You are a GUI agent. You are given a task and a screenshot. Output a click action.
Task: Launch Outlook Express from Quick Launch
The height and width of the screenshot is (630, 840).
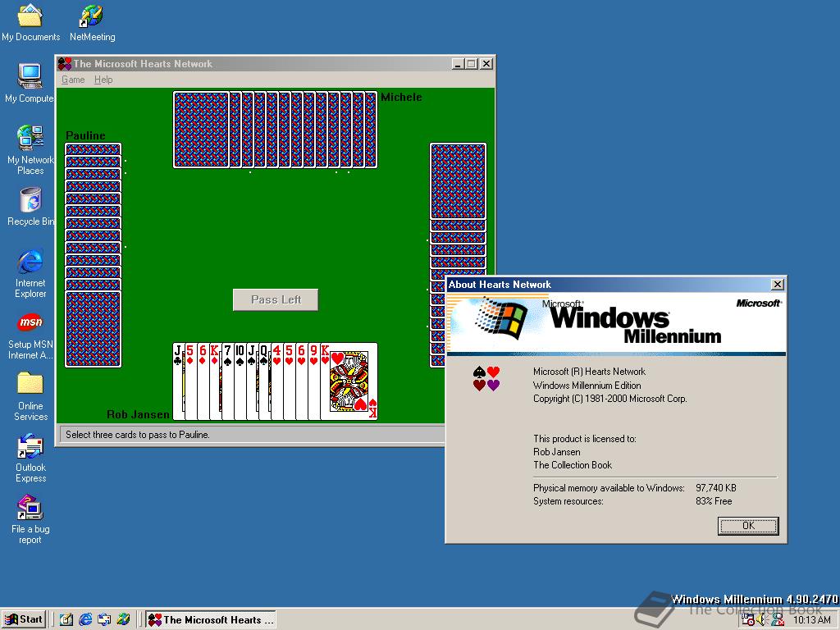[x=104, y=620]
